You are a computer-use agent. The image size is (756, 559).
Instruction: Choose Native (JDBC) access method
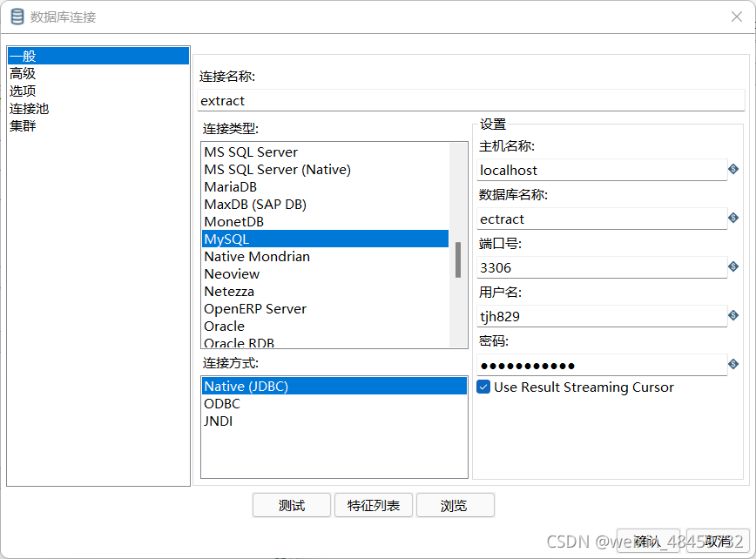pyautogui.click(x=334, y=386)
